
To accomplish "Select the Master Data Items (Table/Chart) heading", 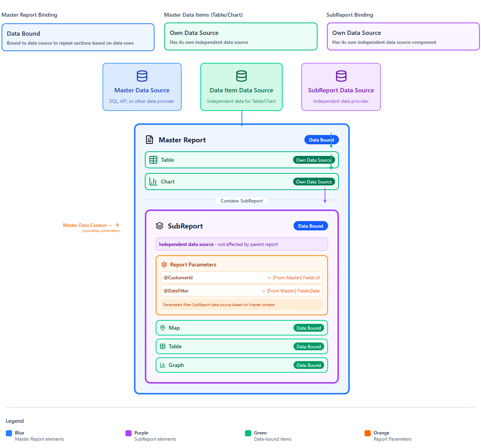I will (203, 15).
